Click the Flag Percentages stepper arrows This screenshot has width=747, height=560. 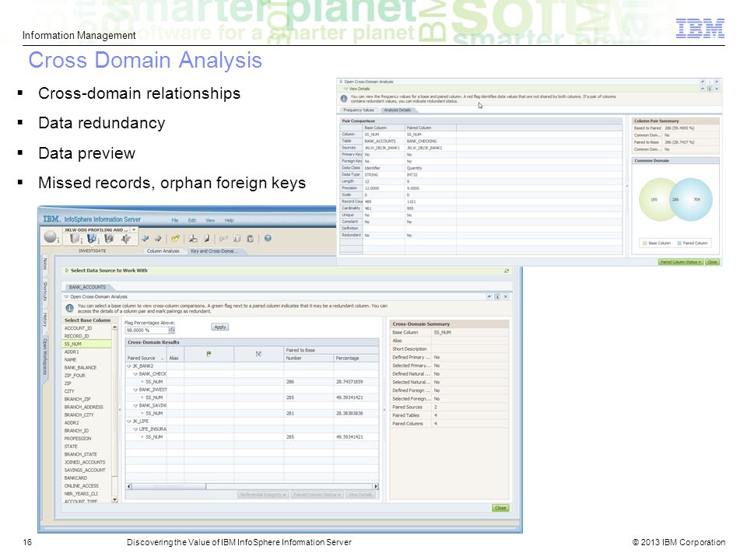[x=171, y=330]
